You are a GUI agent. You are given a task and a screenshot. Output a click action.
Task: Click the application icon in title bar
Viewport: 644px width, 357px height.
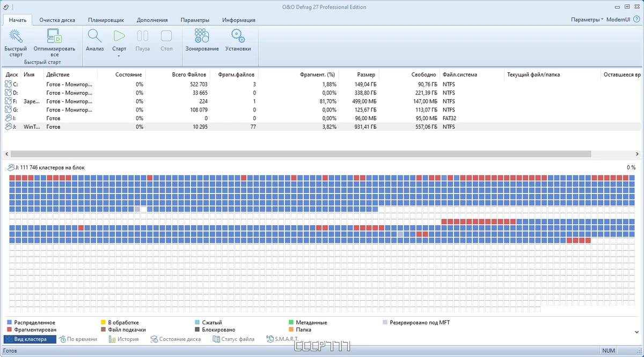pyautogui.click(x=6, y=7)
